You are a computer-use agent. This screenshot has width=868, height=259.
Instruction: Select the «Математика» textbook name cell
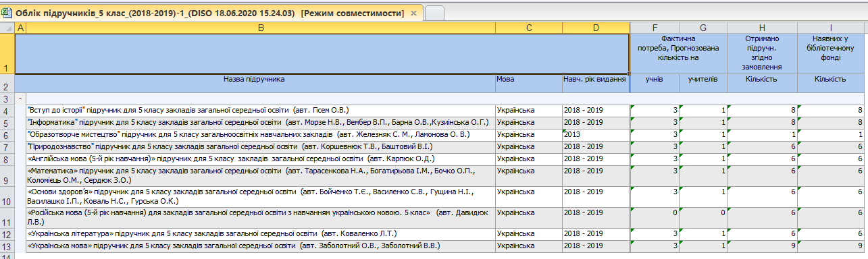pyautogui.click(x=260, y=176)
